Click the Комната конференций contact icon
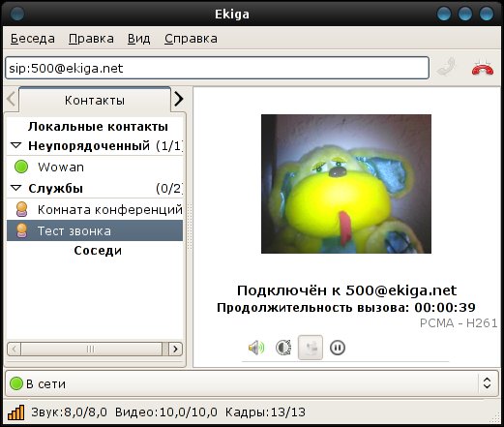Screen dimensions: 504x427 click(x=21, y=209)
